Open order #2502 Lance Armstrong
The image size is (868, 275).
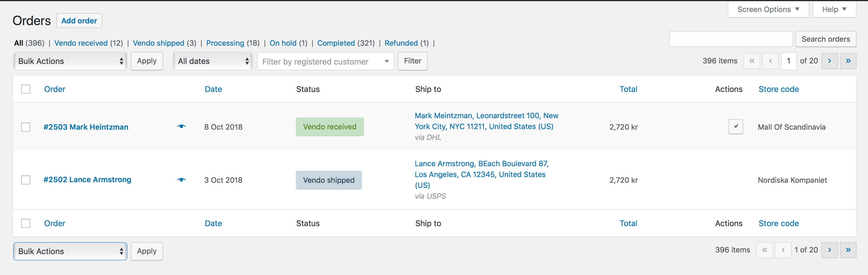click(x=87, y=180)
